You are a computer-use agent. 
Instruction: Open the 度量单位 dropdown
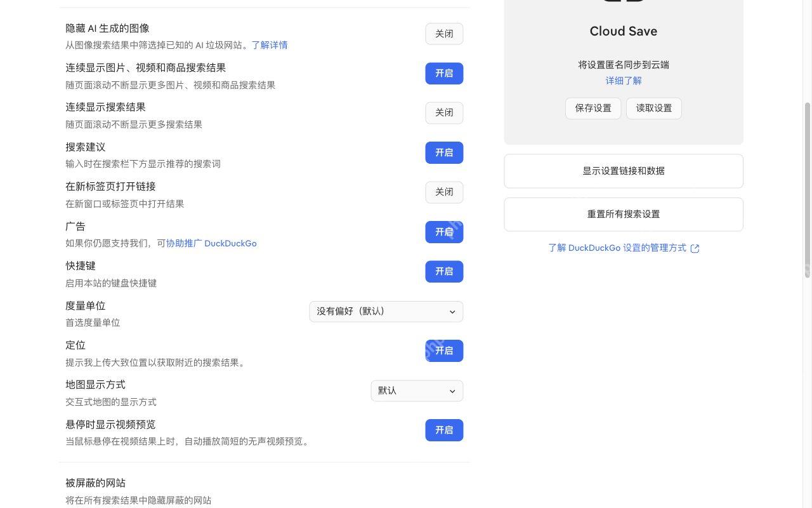pos(386,312)
